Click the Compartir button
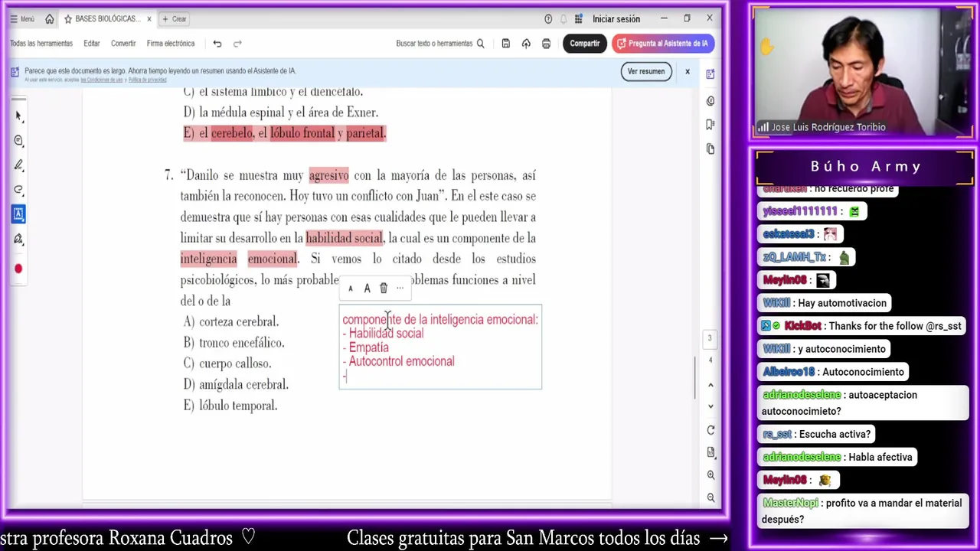The width and height of the screenshot is (980, 551). point(584,44)
